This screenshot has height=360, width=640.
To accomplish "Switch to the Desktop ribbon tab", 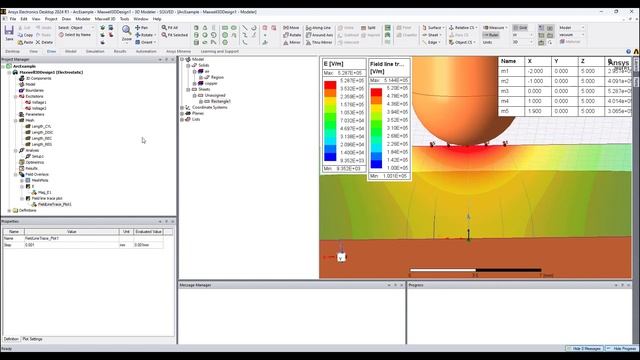I will 12,51.
